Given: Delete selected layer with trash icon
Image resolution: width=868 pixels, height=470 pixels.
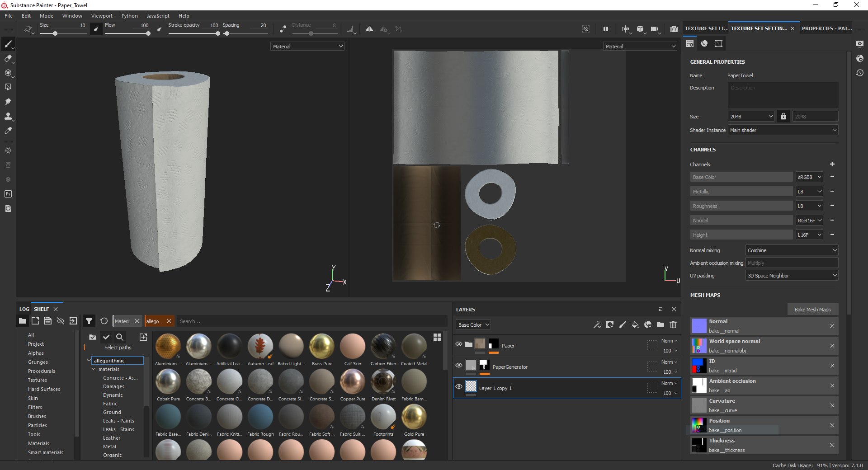Looking at the screenshot, I should pos(673,324).
